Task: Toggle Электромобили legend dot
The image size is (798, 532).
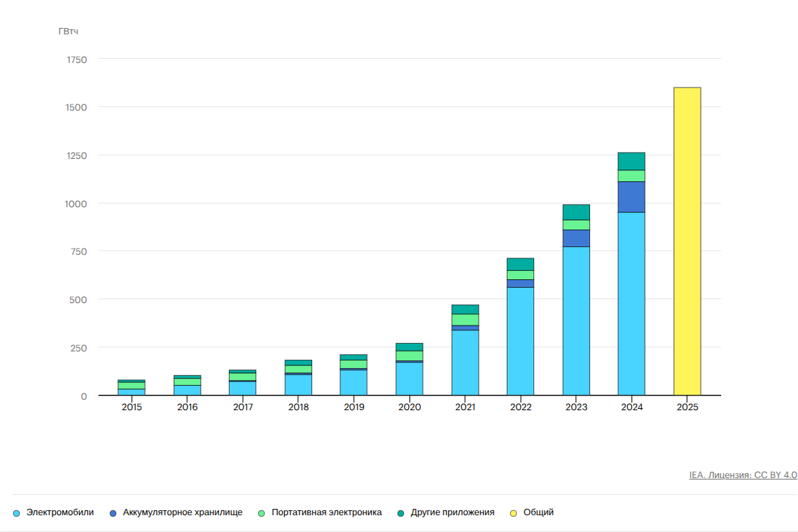Action: 17,513
